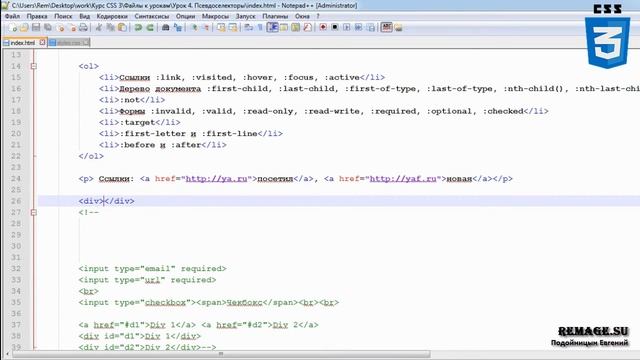Start macro recording with red dot icon
Viewport: 640px width, 360px height.
click(323, 27)
